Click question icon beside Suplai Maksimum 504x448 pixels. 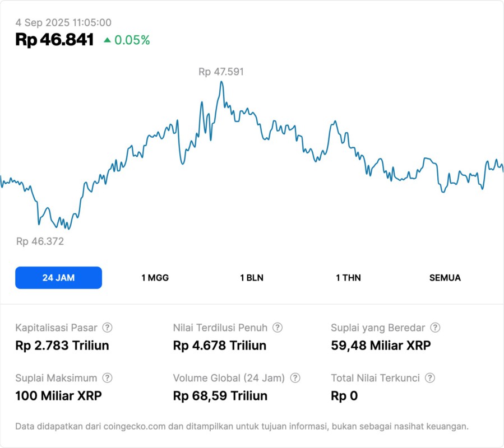tap(107, 378)
